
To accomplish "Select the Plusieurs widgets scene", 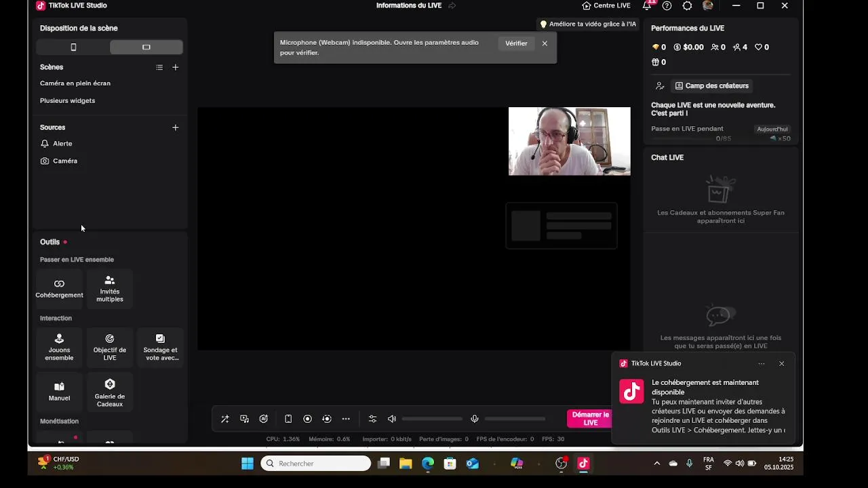I will click(x=68, y=101).
